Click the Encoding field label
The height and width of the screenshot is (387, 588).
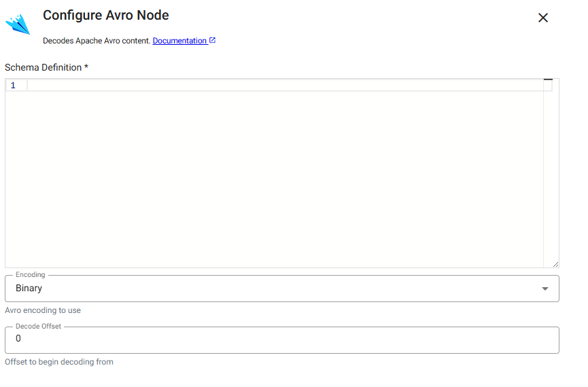(x=30, y=275)
